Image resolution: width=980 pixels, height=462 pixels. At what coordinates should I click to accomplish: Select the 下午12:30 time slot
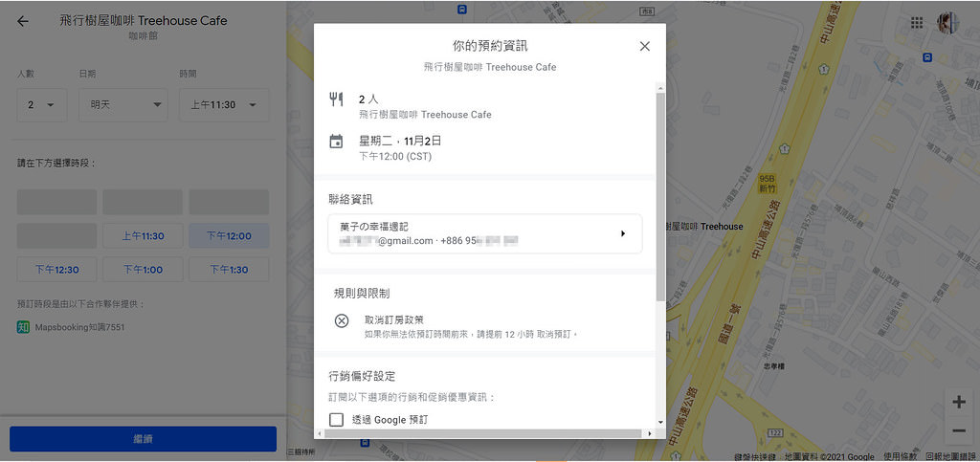[x=56, y=270]
